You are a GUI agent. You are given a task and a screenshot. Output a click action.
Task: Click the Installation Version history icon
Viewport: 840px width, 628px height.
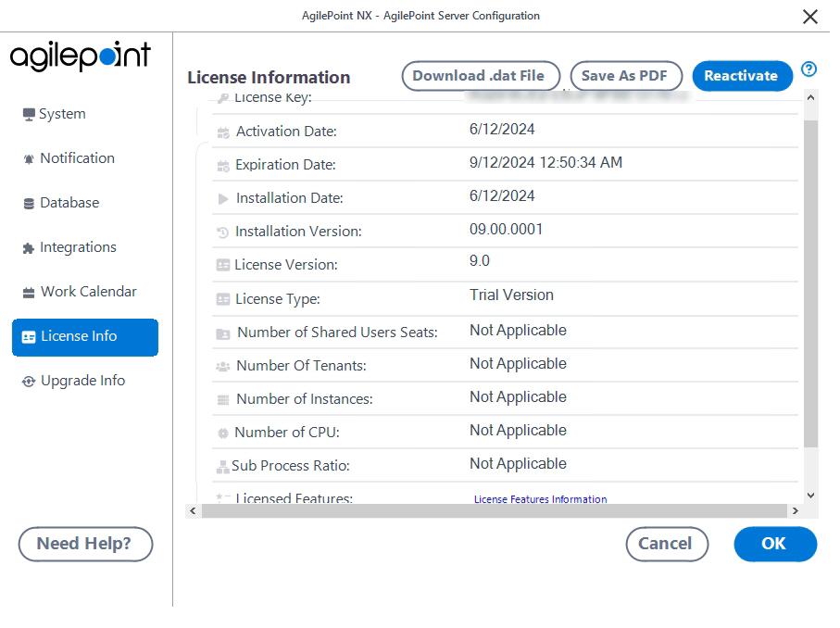223,232
